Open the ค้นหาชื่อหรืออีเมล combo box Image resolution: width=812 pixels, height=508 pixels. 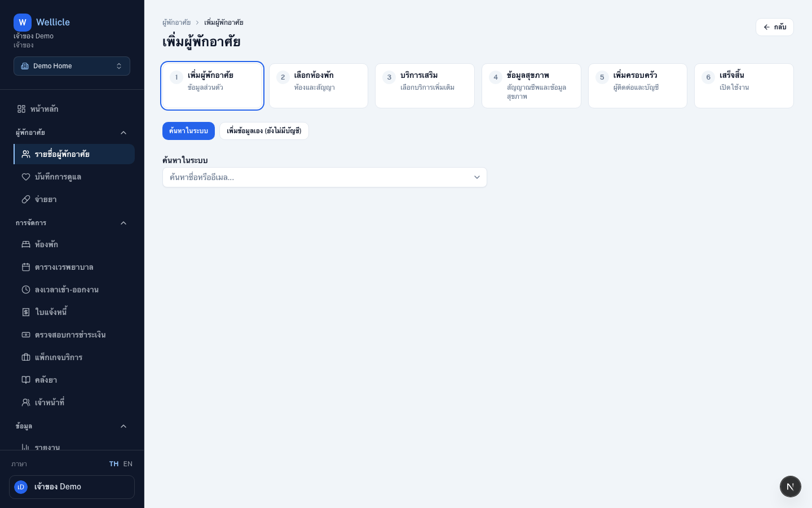pos(325,177)
